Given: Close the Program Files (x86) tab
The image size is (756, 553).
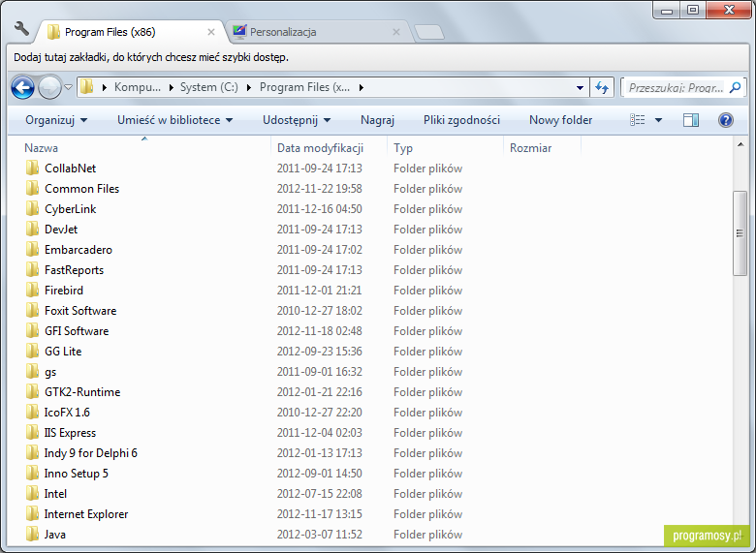Looking at the screenshot, I should [211, 32].
